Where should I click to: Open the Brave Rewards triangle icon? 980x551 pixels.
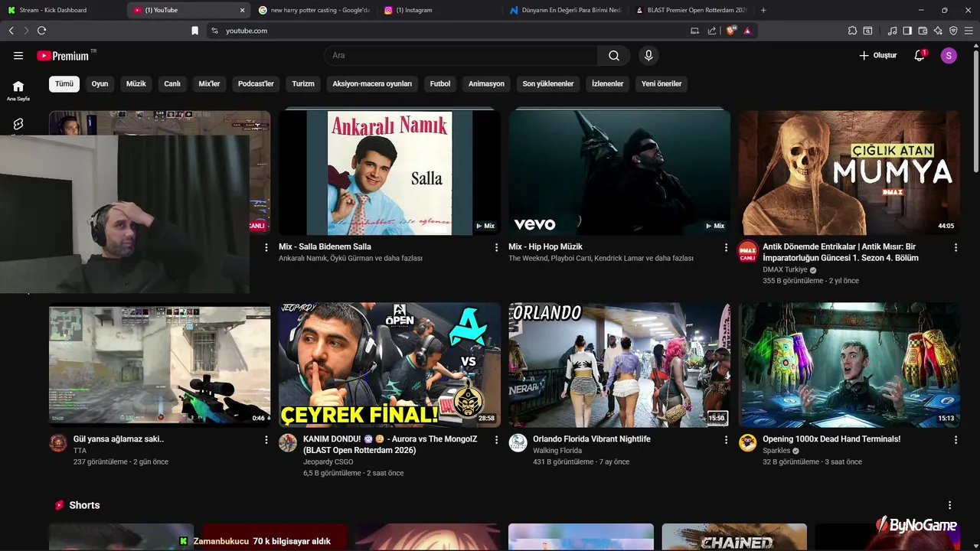[x=747, y=31]
